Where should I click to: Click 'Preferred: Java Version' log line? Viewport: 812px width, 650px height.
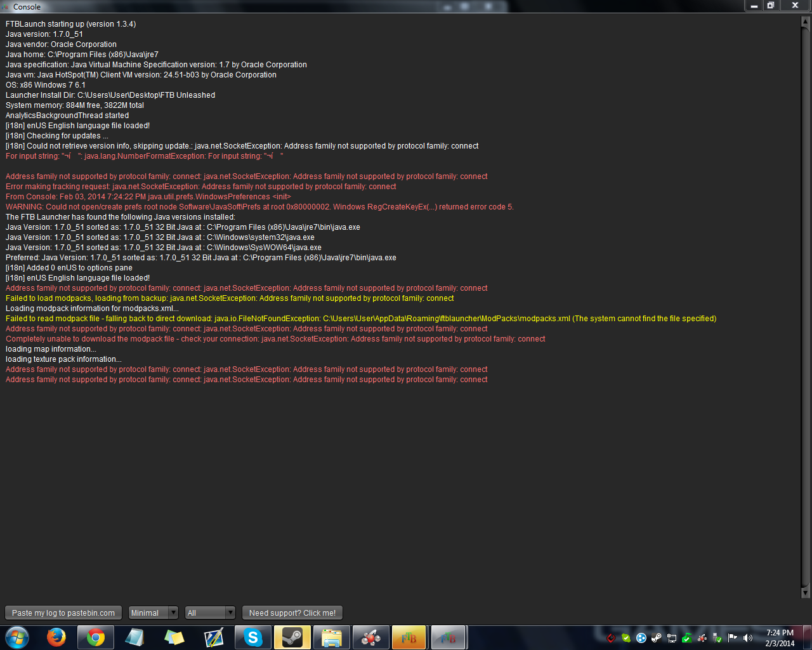(x=201, y=258)
